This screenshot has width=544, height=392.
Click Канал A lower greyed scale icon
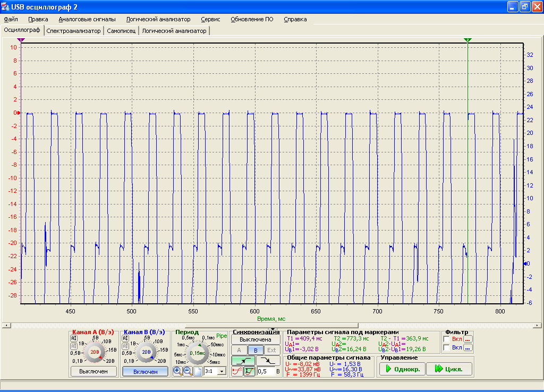[73, 346]
